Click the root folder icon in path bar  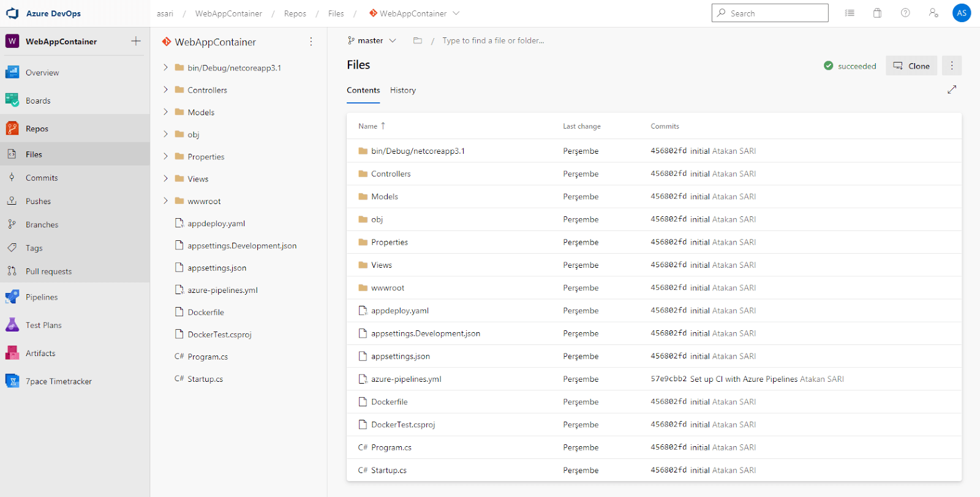pos(418,40)
